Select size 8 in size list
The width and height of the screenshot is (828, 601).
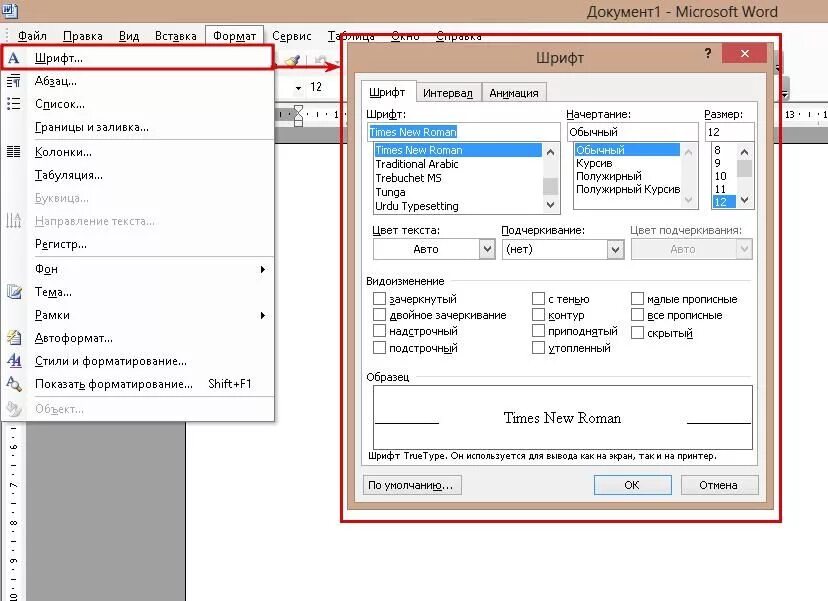[x=723, y=150]
